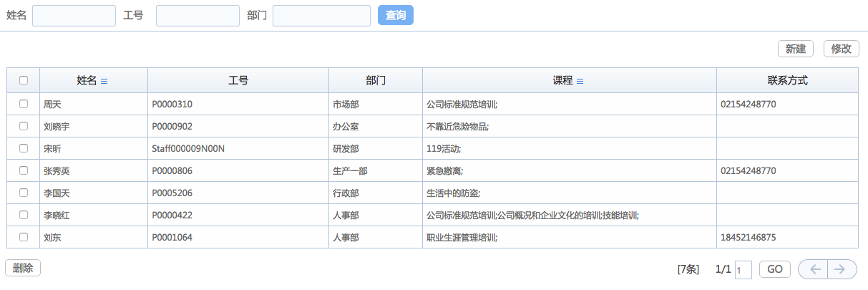Click into the 工号 search field
The height and width of the screenshot is (290, 868).
click(x=198, y=16)
